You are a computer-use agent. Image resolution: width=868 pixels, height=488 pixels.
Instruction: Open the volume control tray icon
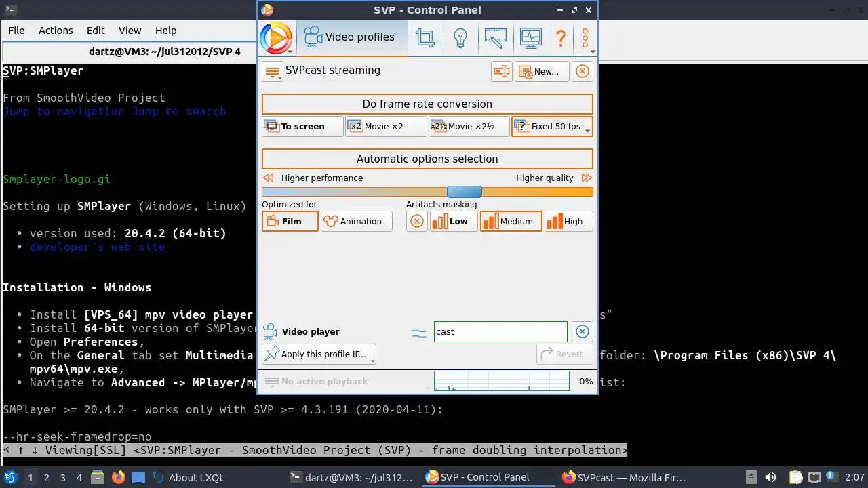(770, 477)
